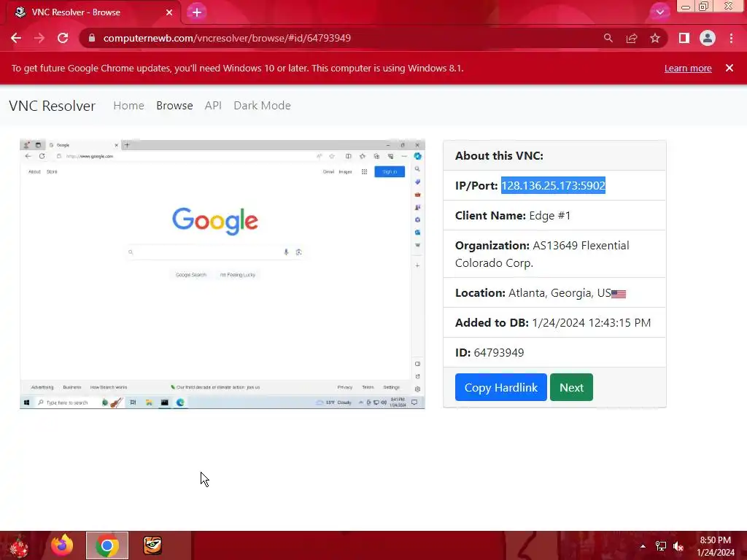
Task: Click the green Next button
Action: pos(571,388)
